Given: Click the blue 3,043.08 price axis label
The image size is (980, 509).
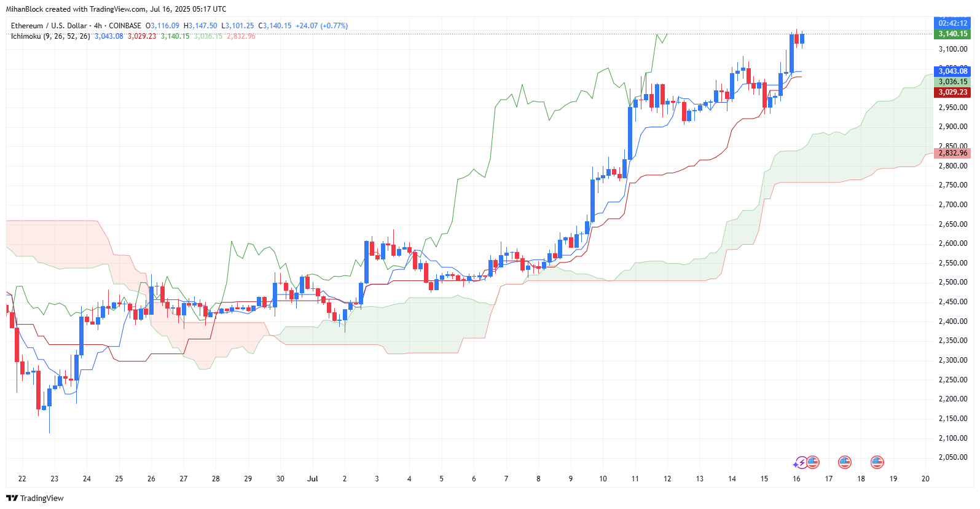Looking at the screenshot, I should pyautogui.click(x=952, y=71).
